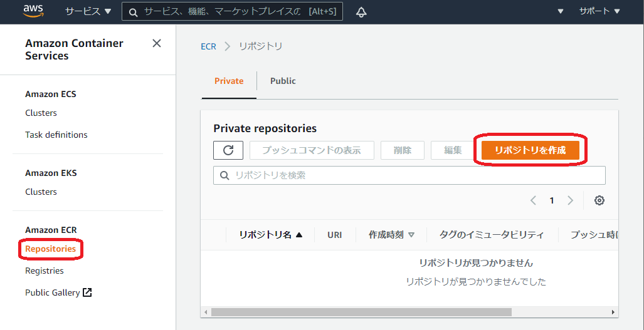
Task: Open EKS Clusters in sidebar
Action: click(x=41, y=192)
